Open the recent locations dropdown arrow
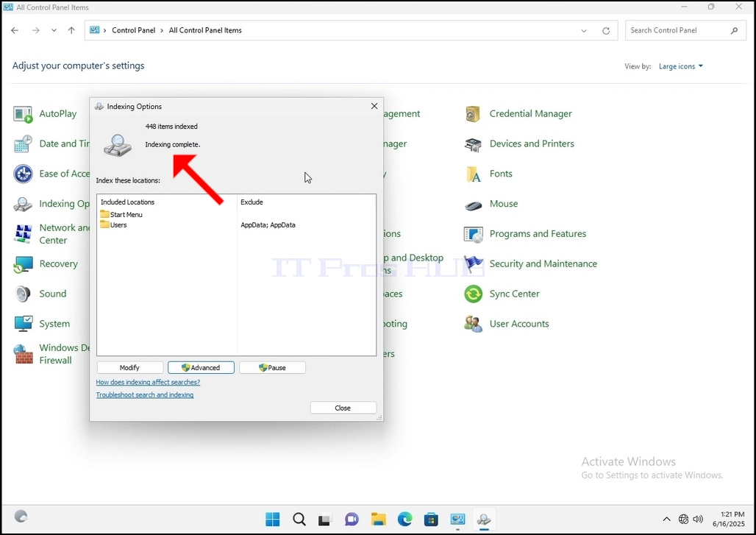This screenshot has width=756, height=535. [54, 30]
